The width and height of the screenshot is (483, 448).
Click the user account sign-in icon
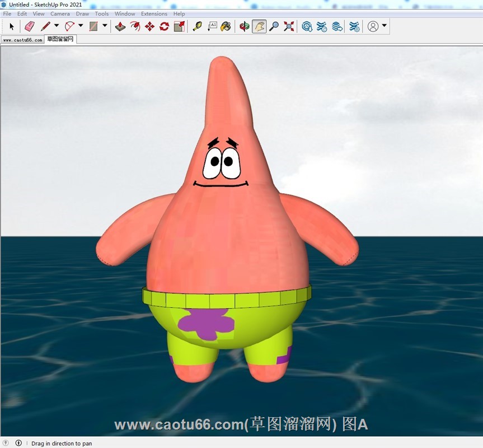[373, 26]
